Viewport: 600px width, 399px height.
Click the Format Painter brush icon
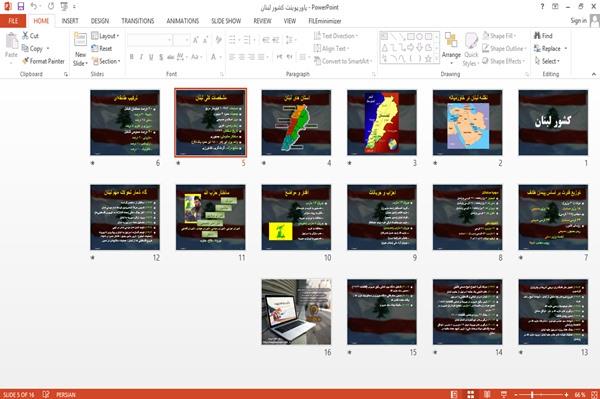(26, 61)
